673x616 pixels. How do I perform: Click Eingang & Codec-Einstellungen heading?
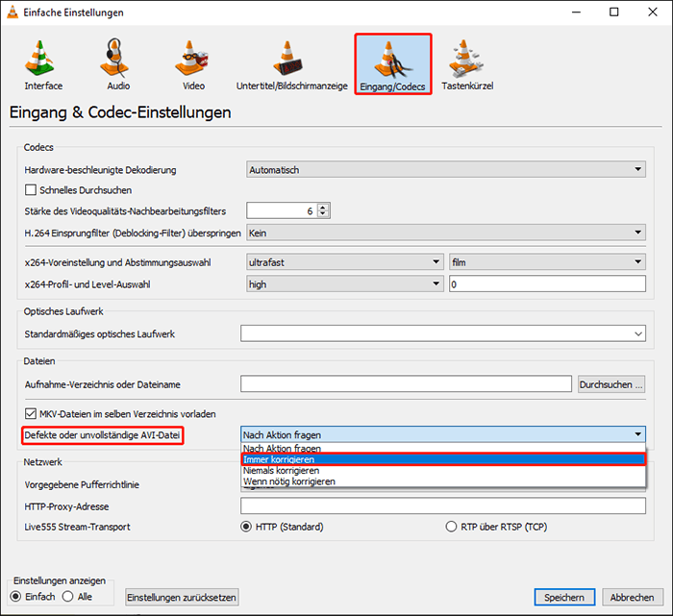[x=120, y=112]
